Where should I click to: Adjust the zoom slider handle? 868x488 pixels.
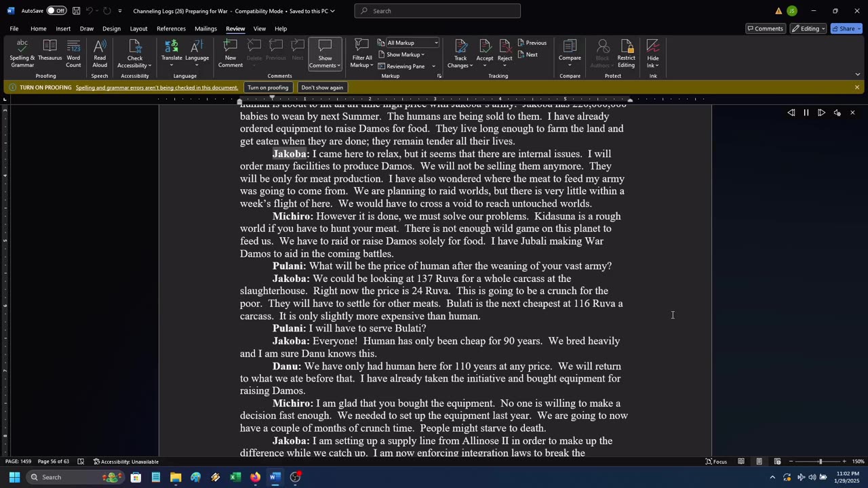(820, 462)
